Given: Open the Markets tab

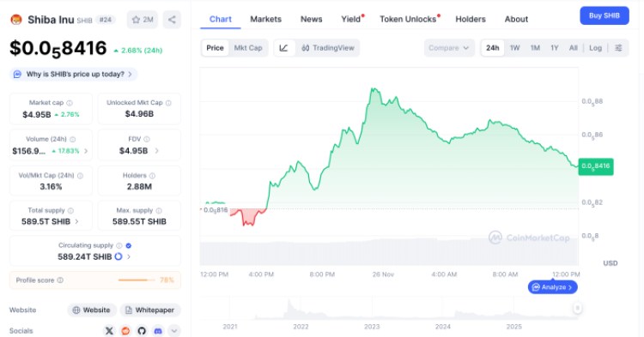Looking at the screenshot, I should click(x=265, y=19).
